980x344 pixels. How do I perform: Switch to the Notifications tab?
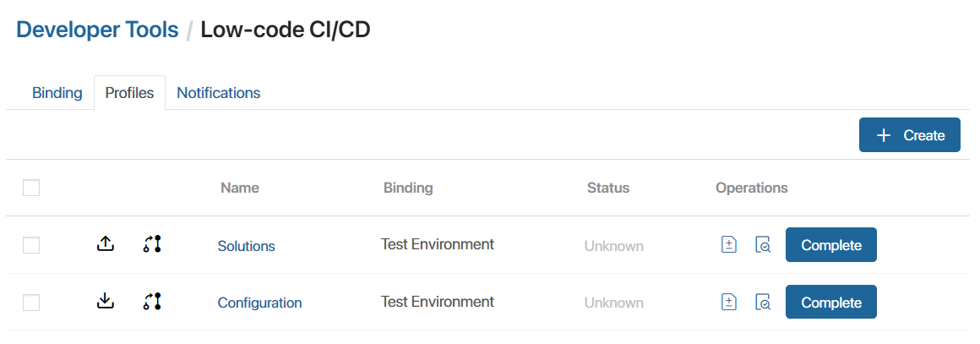(218, 93)
